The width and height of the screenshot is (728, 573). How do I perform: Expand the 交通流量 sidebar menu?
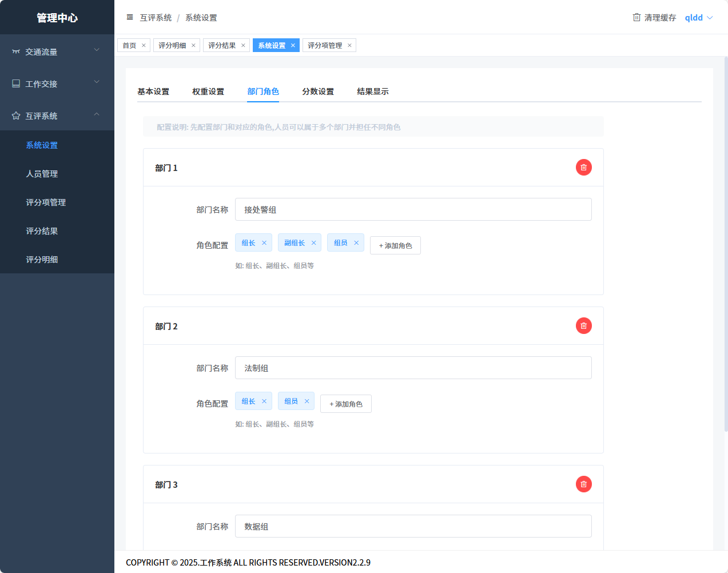[x=57, y=51]
